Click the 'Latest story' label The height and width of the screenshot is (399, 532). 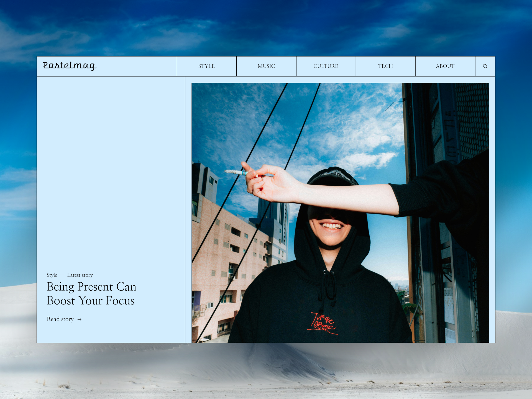pos(80,275)
